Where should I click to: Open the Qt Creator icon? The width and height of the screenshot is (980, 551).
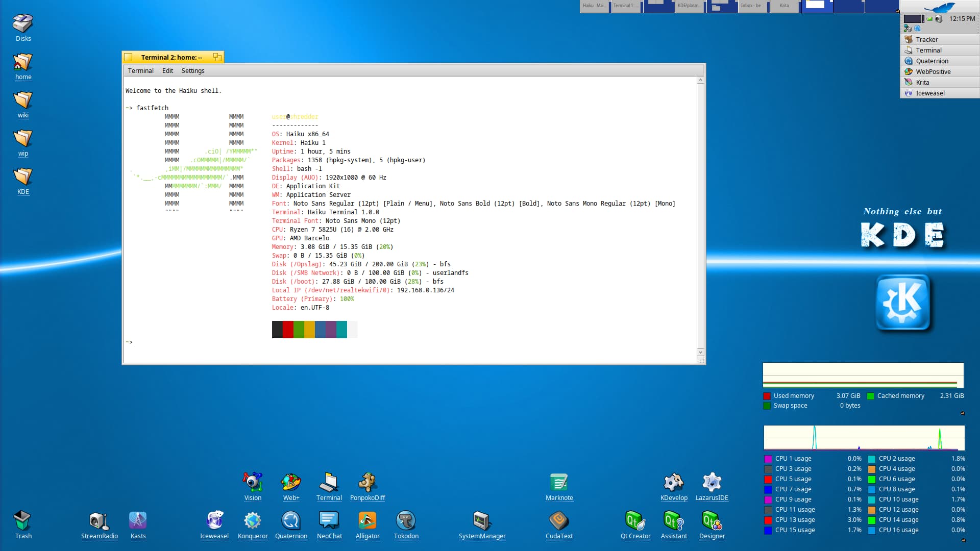coord(635,520)
